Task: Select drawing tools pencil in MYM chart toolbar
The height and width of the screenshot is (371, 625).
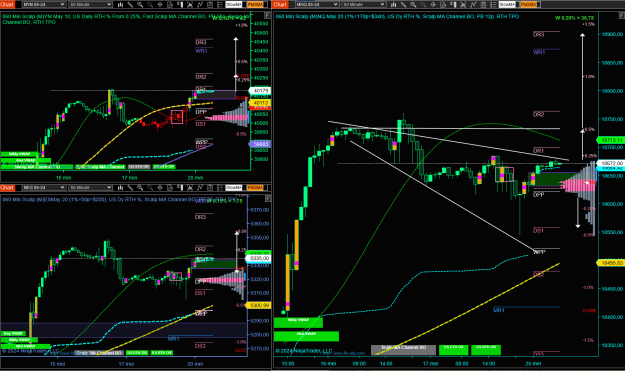Action: click(130, 4)
